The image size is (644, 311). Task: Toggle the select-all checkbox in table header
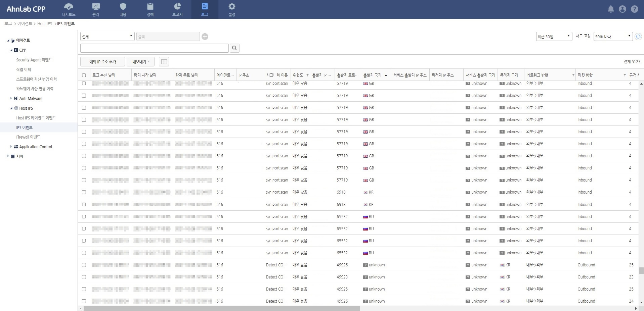pos(84,75)
